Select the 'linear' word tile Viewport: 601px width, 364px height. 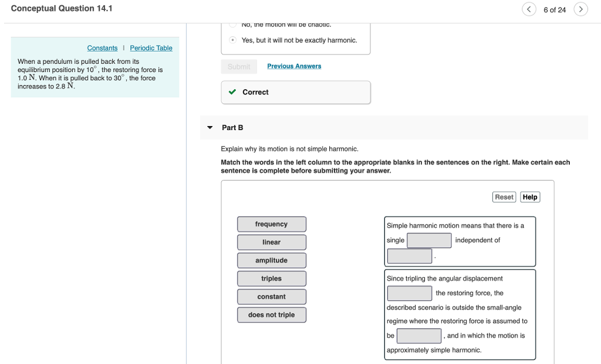271,242
